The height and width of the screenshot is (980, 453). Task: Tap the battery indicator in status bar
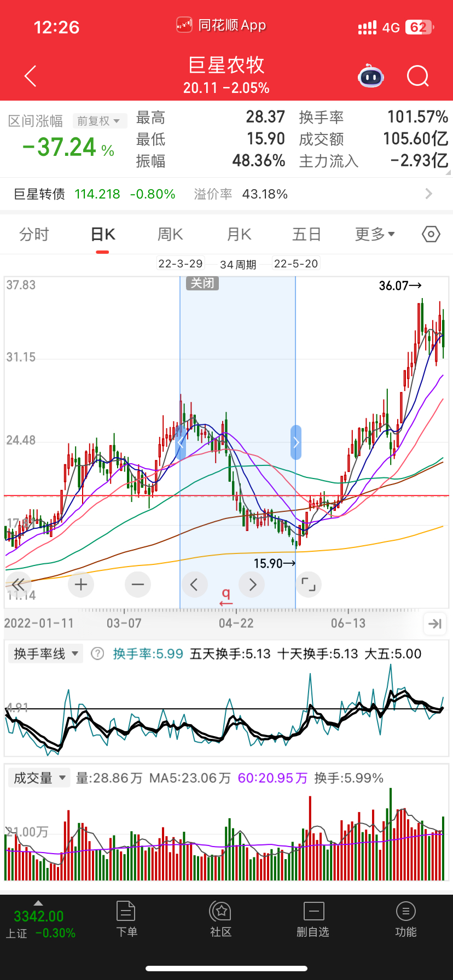(x=419, y=27)
